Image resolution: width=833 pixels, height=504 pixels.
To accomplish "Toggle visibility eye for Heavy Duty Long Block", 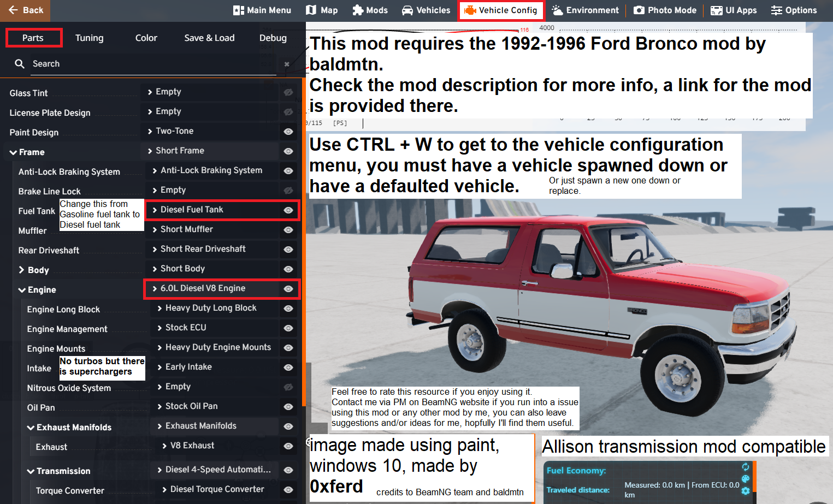I will coord(288,309).
